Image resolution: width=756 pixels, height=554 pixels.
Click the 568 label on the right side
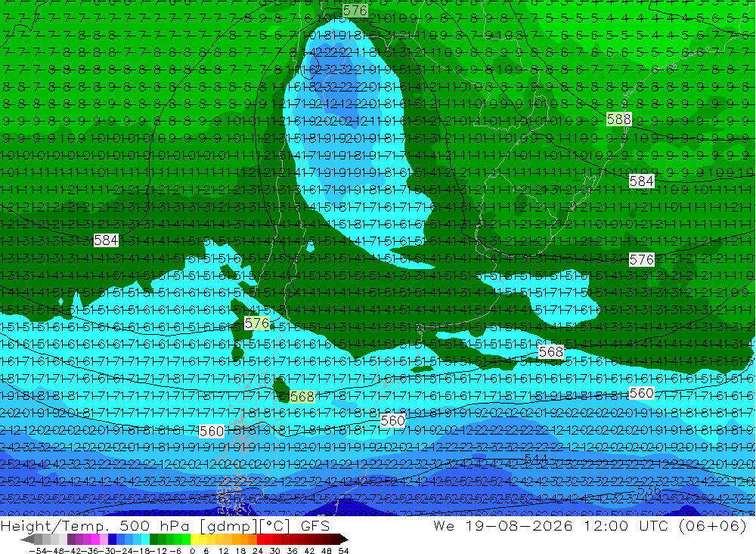(550, 352)
